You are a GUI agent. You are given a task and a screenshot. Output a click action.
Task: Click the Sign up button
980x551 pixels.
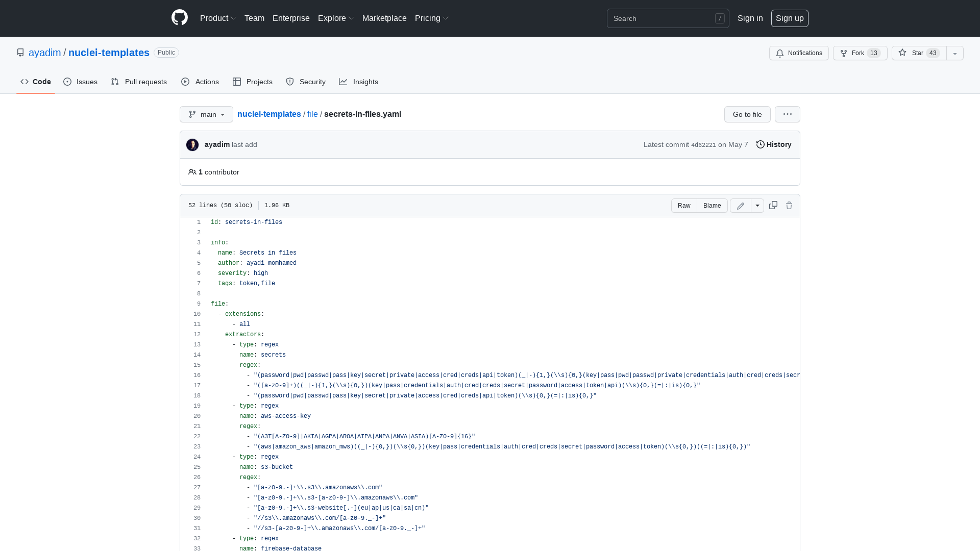pos(790,18)
